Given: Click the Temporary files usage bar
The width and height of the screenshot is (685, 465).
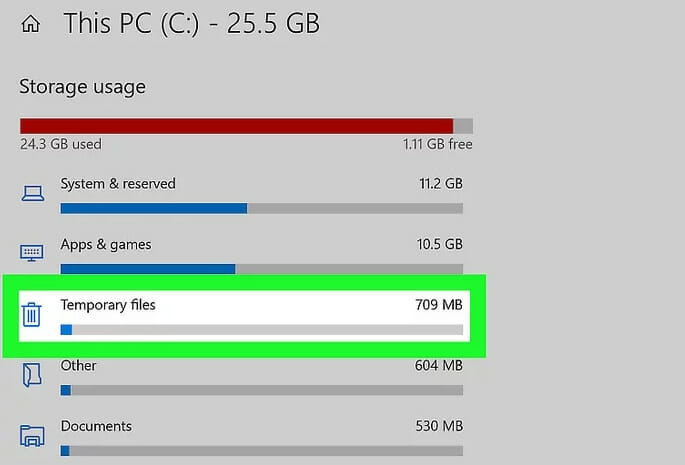Looking at the screenshot, I should 262,330.
